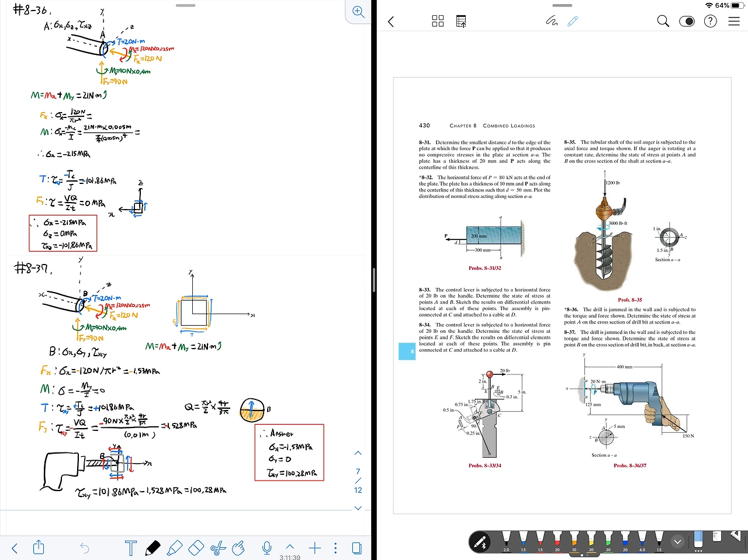Tap the red boxed 'Answer' block
The image size is (748, 560).
[289, 453]
